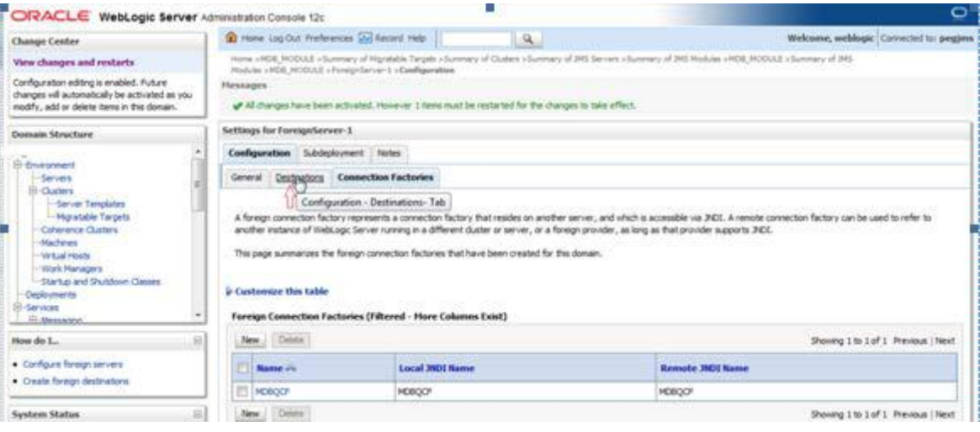
Task: Open Machines tree item
Action: coord(60,242)
